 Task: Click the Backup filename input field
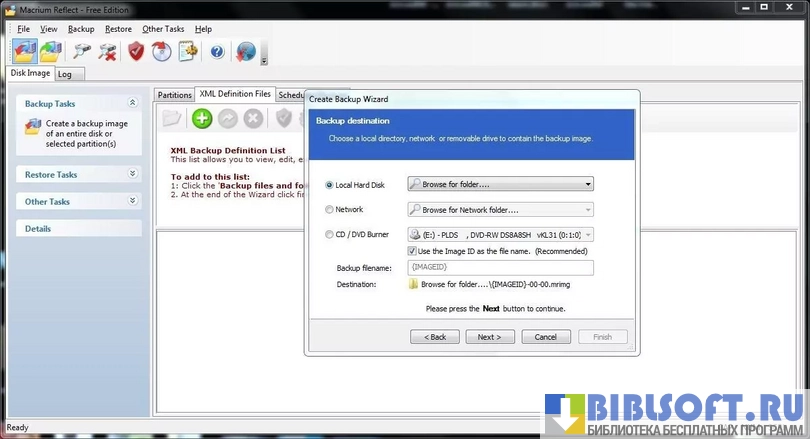(x=500, y=268)
